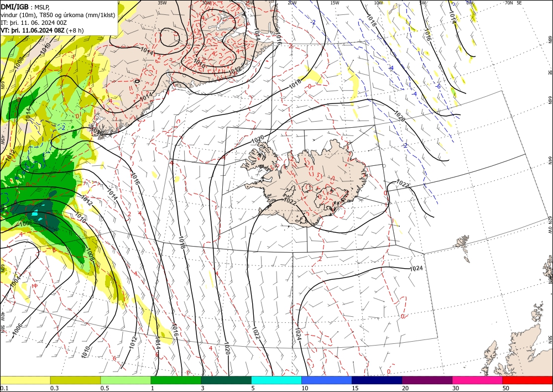Select the 'VT: þri. 11.06.2024 08Z (+8 h)' line
553x392 pixels.
click(x=43, y=30)
